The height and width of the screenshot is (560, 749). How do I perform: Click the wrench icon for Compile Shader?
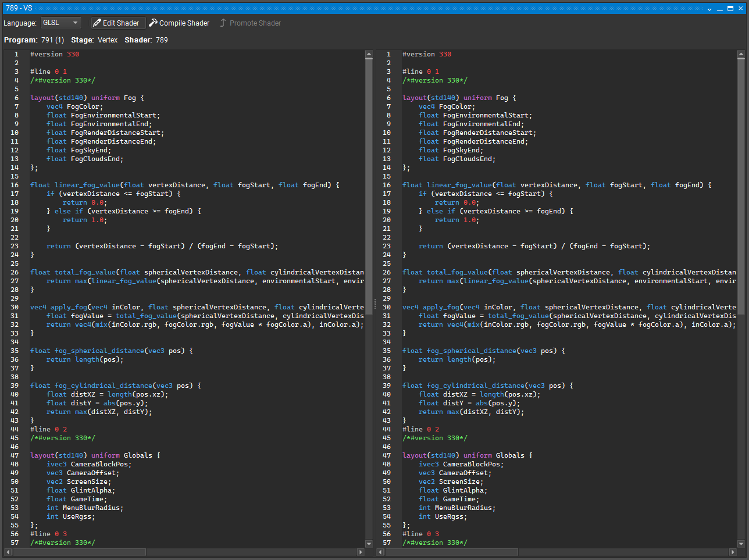(x=154, y=23)
